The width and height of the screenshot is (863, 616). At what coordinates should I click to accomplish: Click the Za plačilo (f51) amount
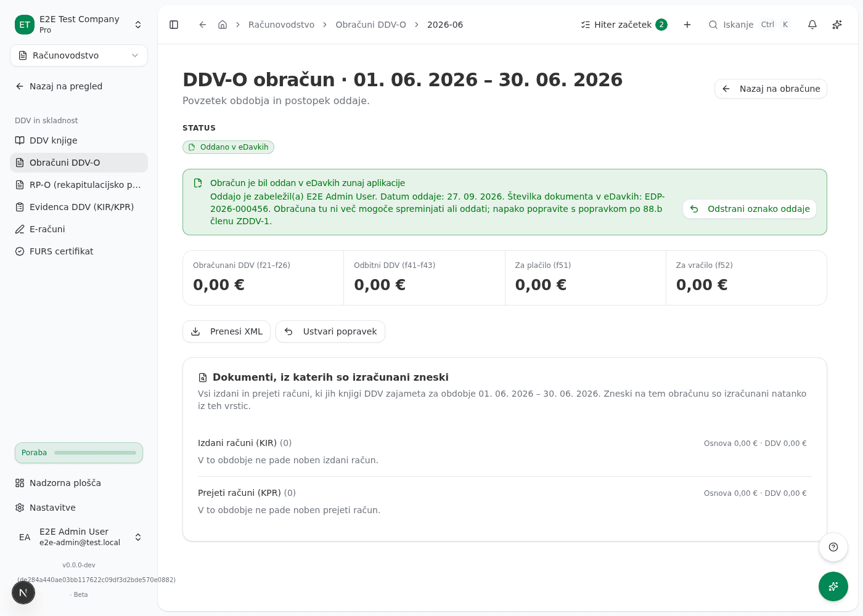tap(541, 285)
